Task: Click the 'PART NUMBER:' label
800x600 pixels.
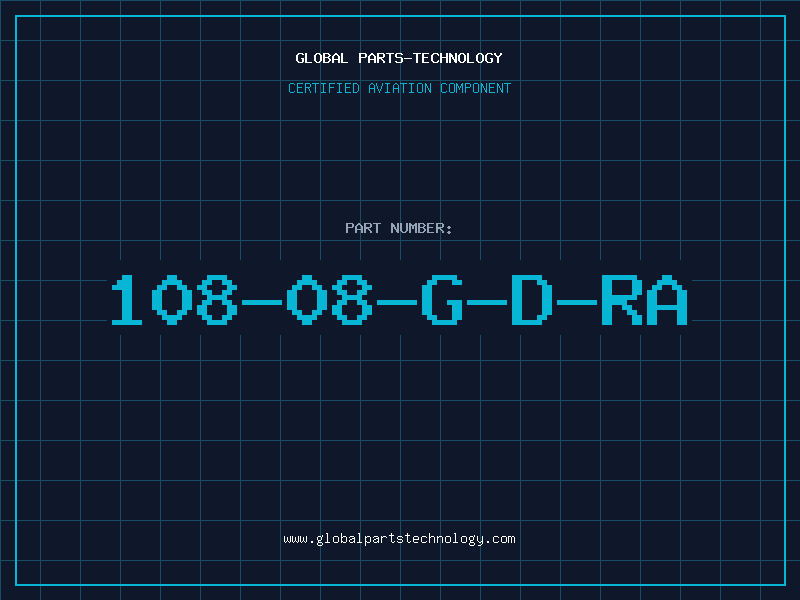Action: point(399,228)
